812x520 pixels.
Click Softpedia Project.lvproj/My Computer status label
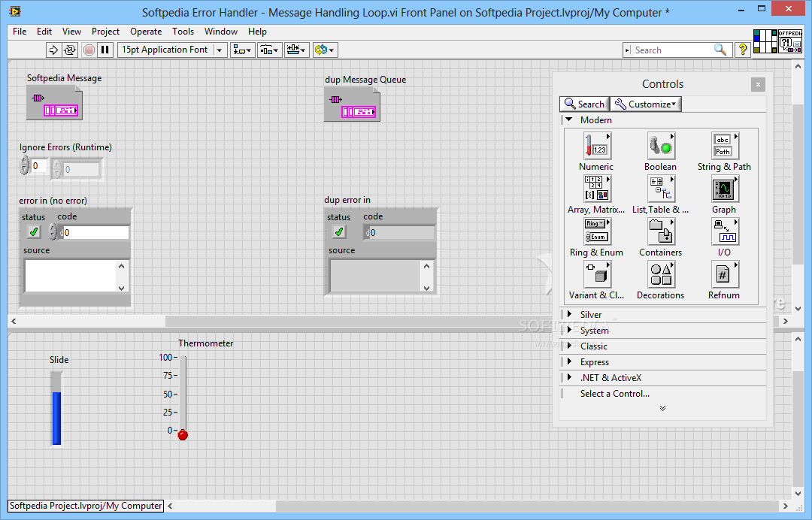click(86, 506)
